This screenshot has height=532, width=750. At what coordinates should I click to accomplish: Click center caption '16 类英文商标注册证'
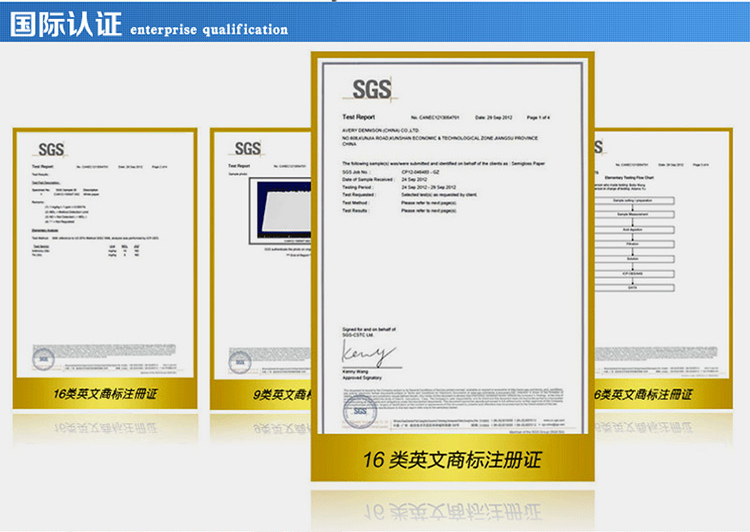click(x=452, y=460)
